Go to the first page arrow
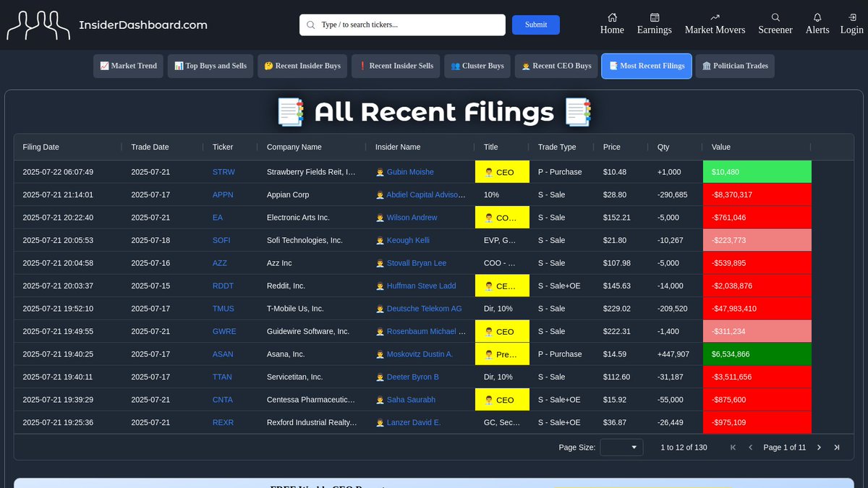Viewport: 868px width, 488px height. point(733,448)
